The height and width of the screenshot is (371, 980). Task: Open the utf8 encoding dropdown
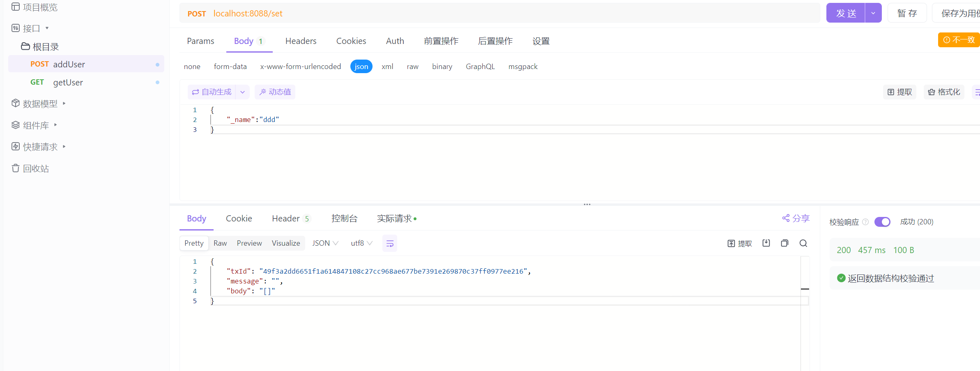[361, 243]
